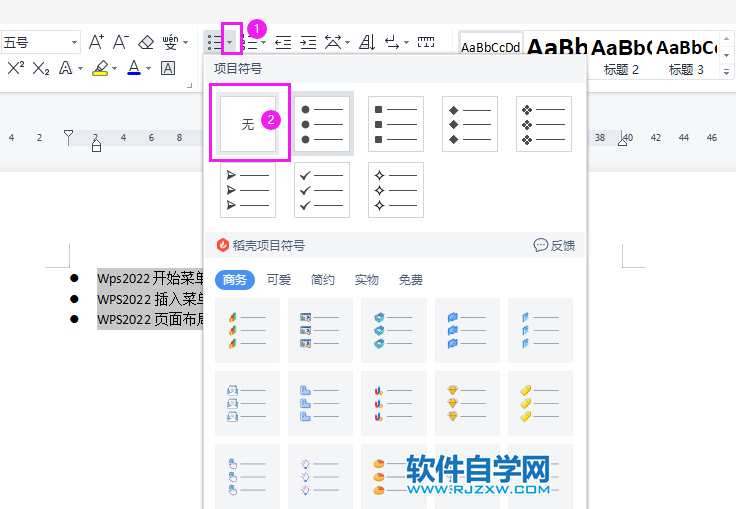Click the superscript X² icon
The height and width of the screenshot is (509, 736).
(x=16, y=68)
